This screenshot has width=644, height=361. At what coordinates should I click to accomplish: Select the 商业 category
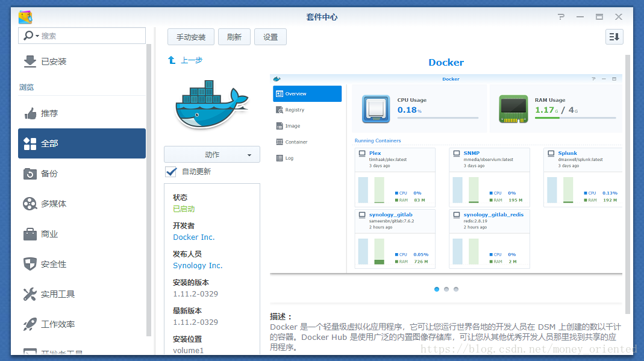82,234
